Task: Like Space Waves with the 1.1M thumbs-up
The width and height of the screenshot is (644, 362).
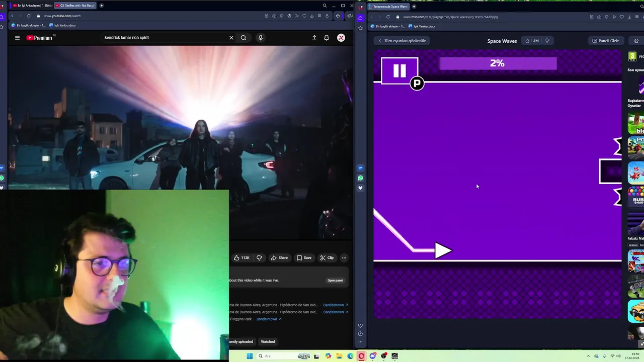Action: (x=531, y=41)
